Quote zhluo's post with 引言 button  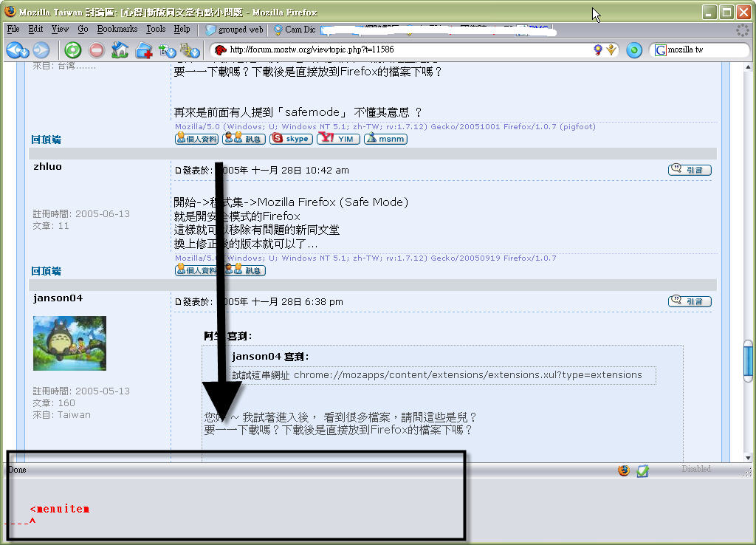pos(690,169)
